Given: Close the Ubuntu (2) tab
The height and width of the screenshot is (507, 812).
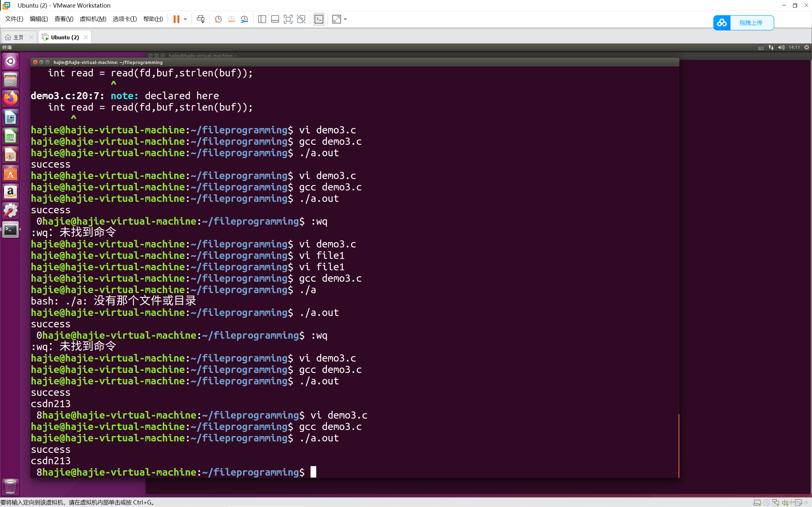Looking at the screenshot, I should (86, 37).
